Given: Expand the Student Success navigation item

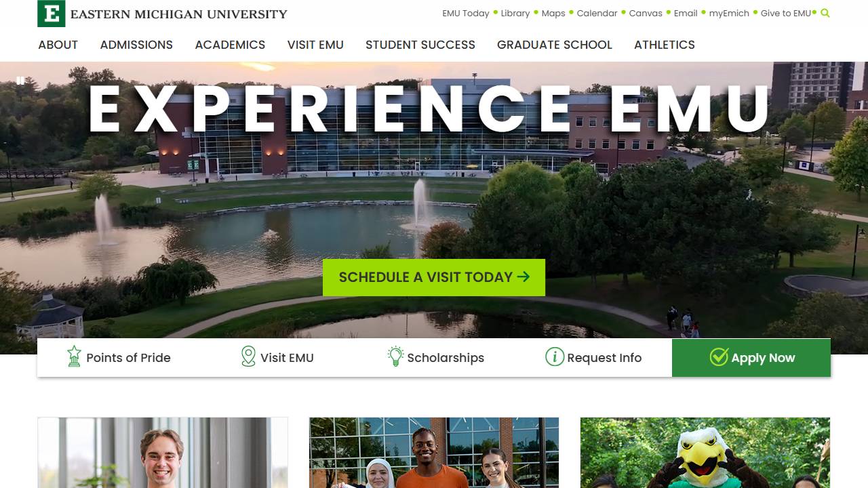Looking at the screenshot, I should [x=420, y=45].
